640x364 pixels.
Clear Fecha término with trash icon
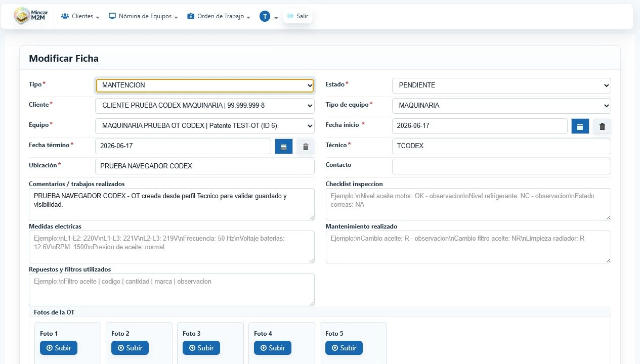tap(306, 147)
